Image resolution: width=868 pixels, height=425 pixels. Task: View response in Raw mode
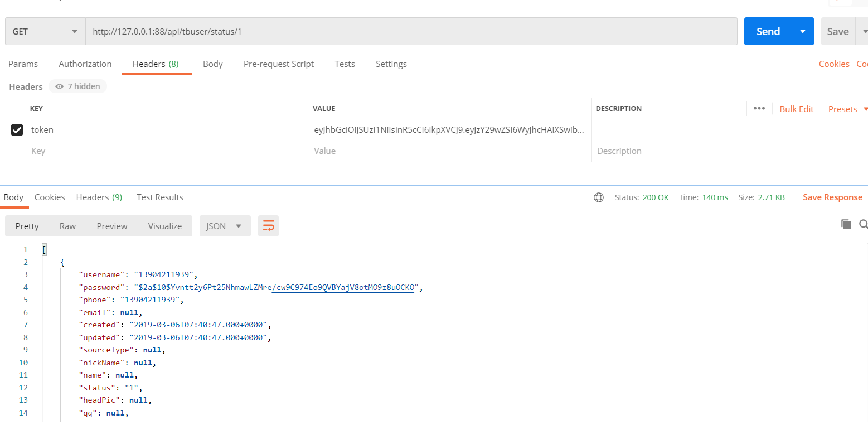point(67,226)
